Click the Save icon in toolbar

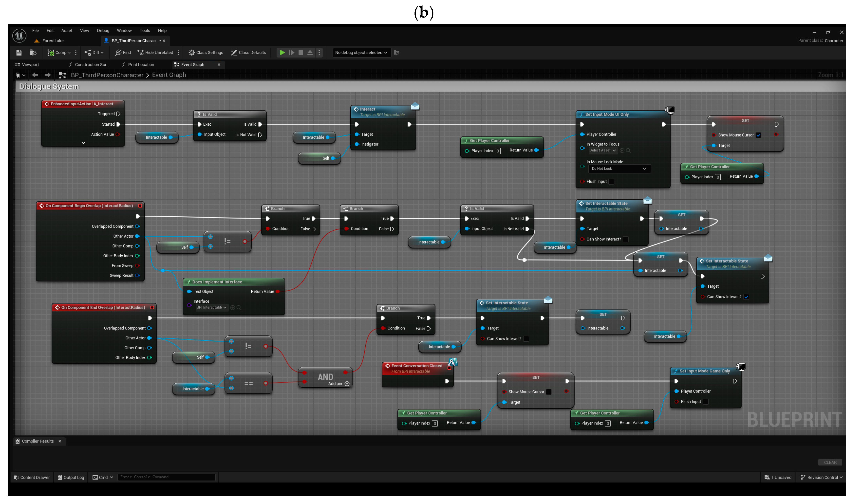19,53
